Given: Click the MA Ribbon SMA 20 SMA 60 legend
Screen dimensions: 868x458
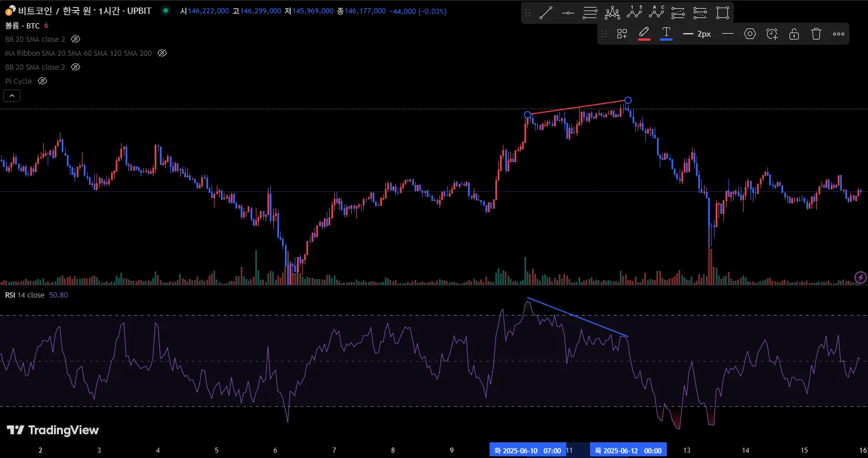Looking at the screenshot, I should (78, 53).
